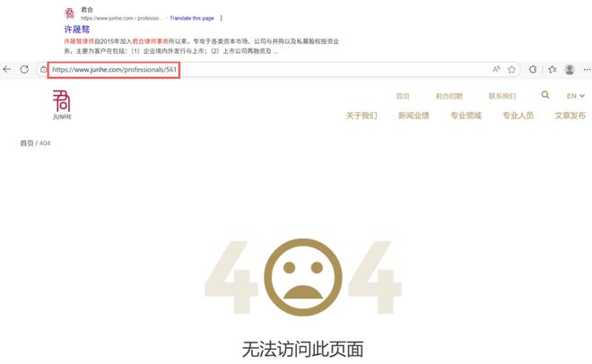Open website search magnifier icon
Image resolution: width=592 pixels, height=364 pixels.
545,95
